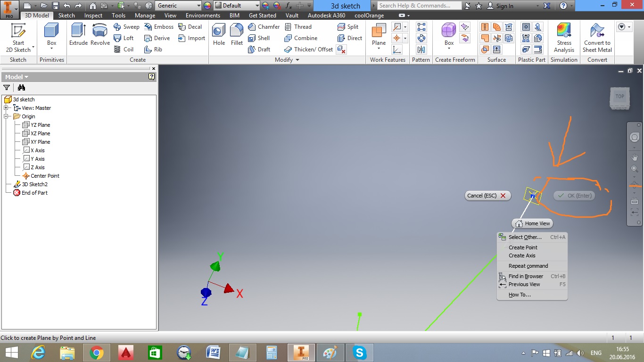Switch to the Sketch ribbon tab
Viewport: 644px width, 362px height.
coord(66,15)
